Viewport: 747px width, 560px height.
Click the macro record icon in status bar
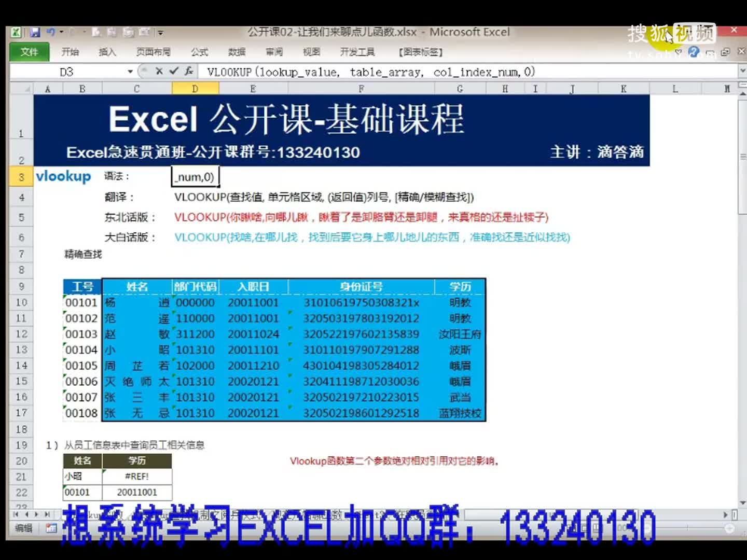pos(51,528)
